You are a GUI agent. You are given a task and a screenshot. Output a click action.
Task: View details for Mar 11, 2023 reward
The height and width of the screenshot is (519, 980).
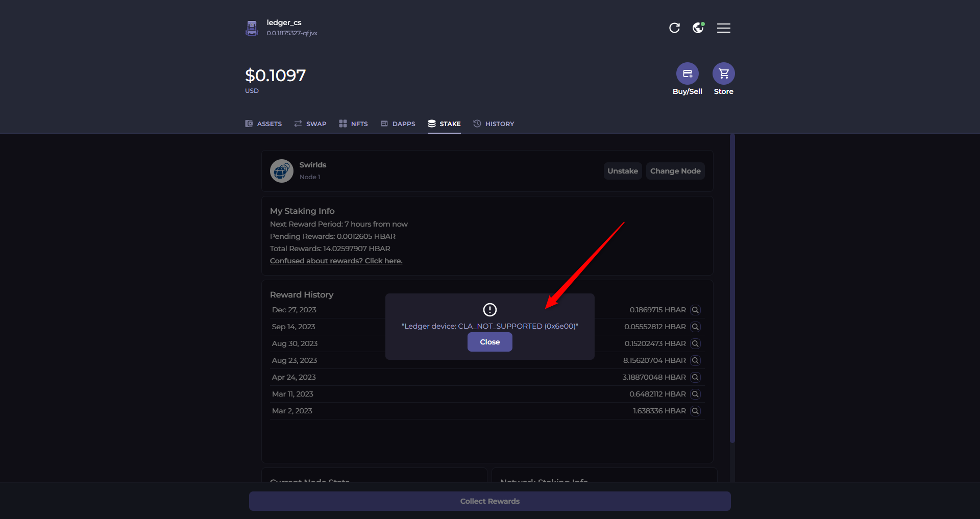(695, 394)
